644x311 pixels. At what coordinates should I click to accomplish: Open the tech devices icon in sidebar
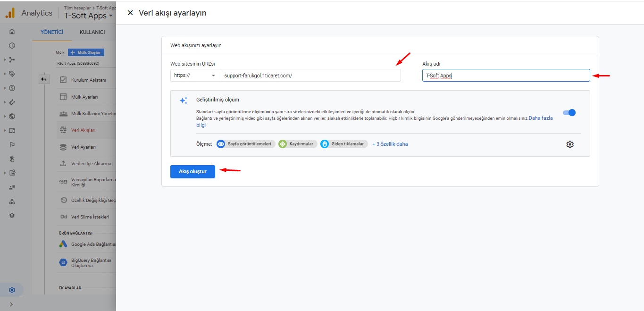point(12,130)
